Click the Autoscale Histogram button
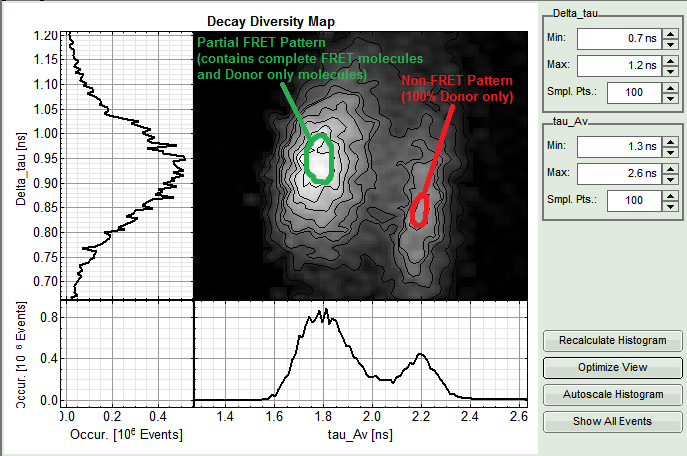 tap(612, 394)
